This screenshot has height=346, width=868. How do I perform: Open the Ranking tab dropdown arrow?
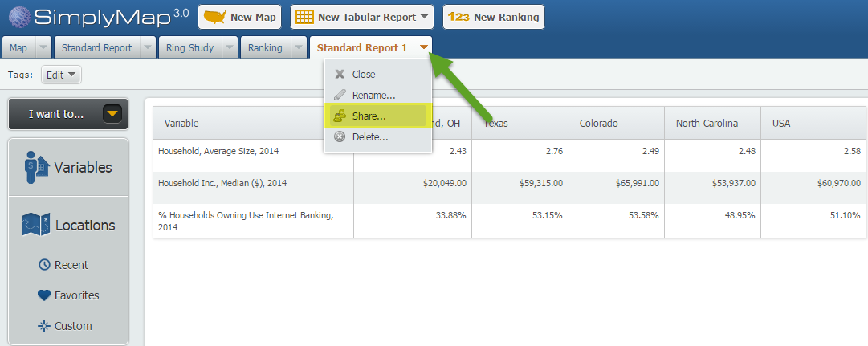click(x=299, y=48)
